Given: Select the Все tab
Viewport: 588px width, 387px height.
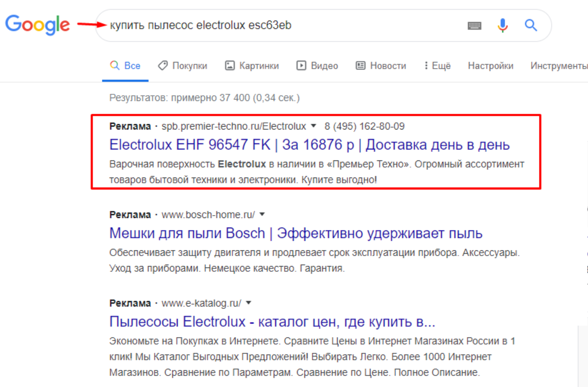Looking at the screenshot, I should pyautogui.click(x=125, y=66).
